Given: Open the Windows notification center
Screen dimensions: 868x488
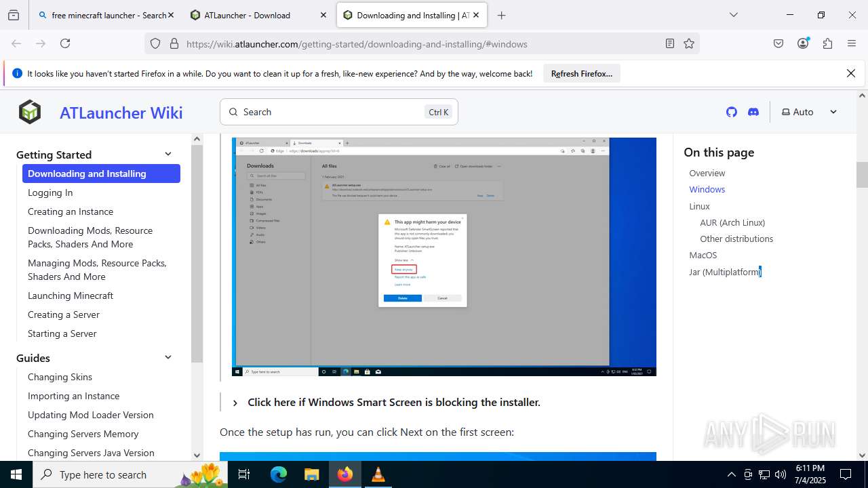Looking at the screenshot, I should [846, 474].
